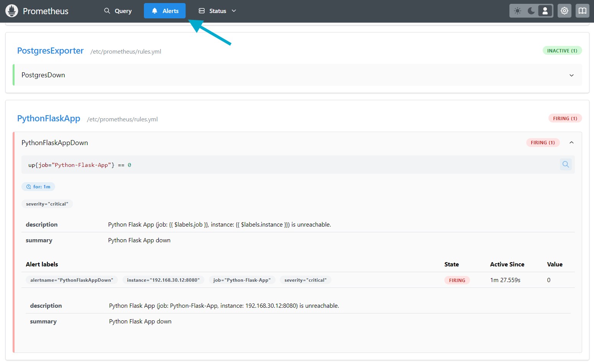This screenshot has height=364, width=594.
Task: Click the instance="192.168.30.12:8080" label pill
Action: point(163,280)
